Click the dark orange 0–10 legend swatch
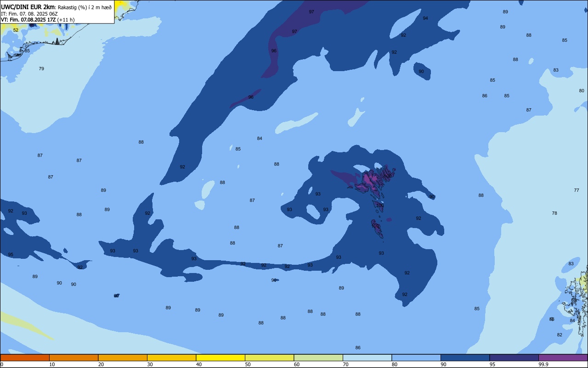The image size is (588, 368). (25, 357)
